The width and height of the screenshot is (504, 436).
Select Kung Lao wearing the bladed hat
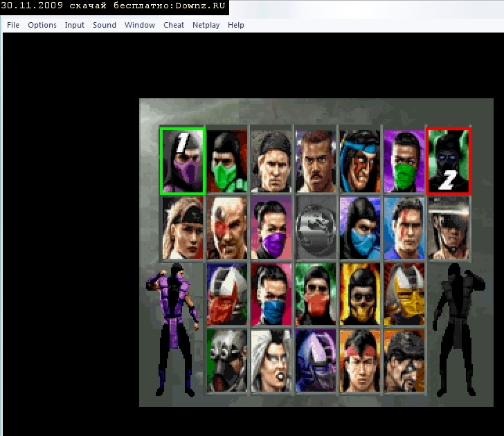(449, 228)
